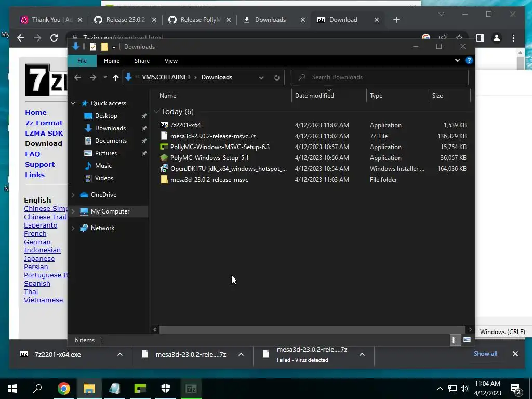The image size is (532, 399).
Task: Switch to large icons view layout
Action: click(467, 340)
